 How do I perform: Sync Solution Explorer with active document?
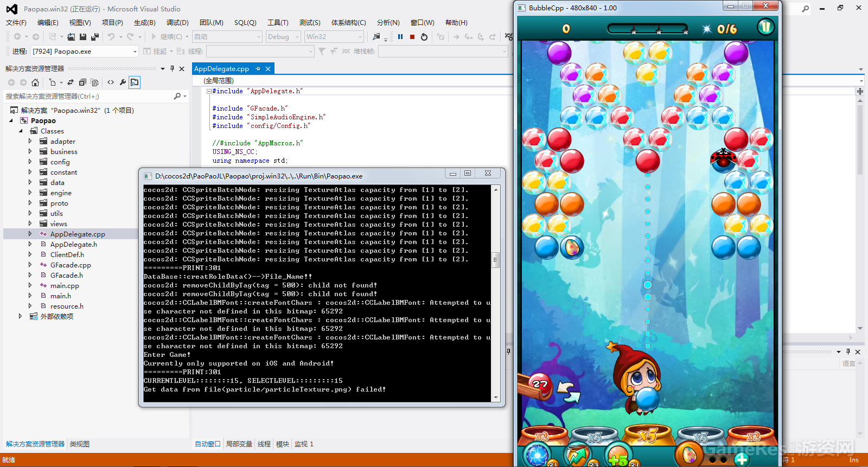pyautogui.click(x=71, y=82)
